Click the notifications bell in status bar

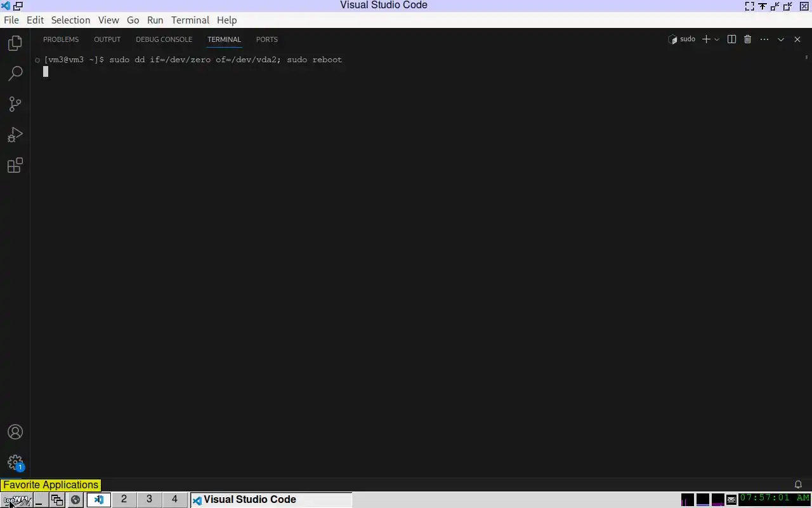click(x=798, y=485)
